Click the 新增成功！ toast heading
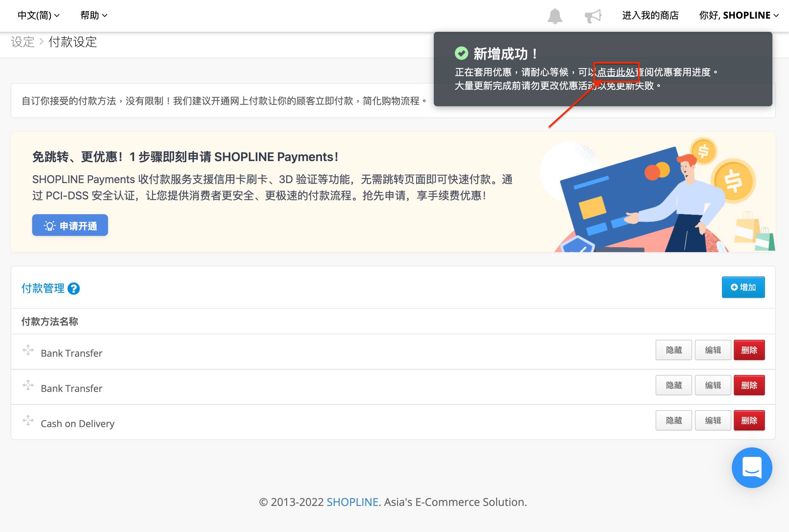Viewport: 789px width, 532px height. point(506,53)
